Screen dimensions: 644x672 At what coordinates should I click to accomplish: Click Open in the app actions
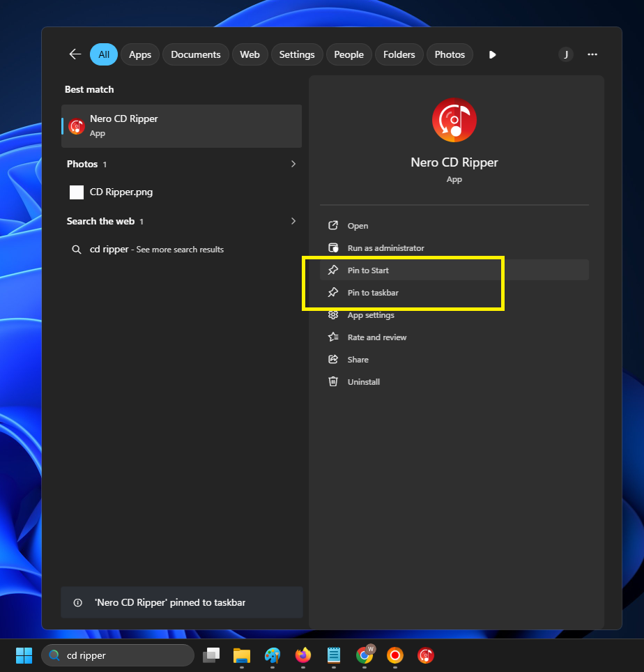[454, 225]
